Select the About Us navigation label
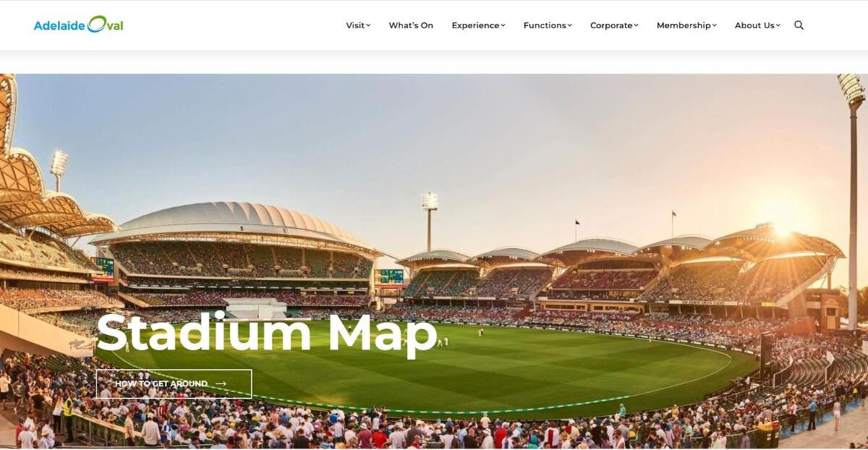This screenshot has height=450, width=868. [x=754, y=25]
